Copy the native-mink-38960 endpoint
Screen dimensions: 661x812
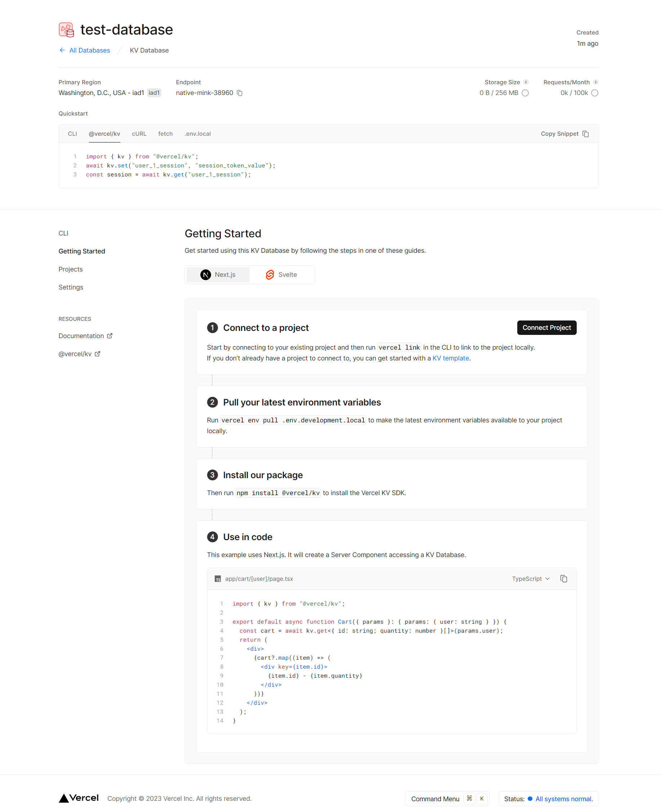click(240, 93)
